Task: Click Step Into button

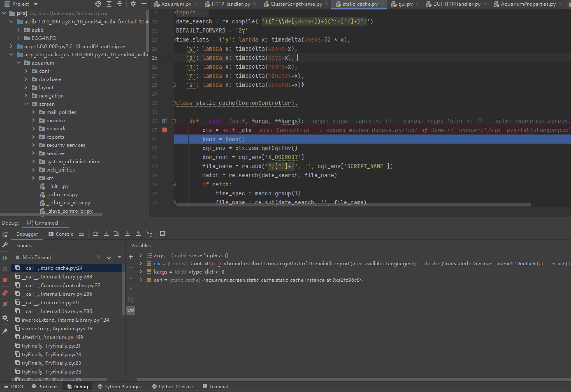Action: 106,234
